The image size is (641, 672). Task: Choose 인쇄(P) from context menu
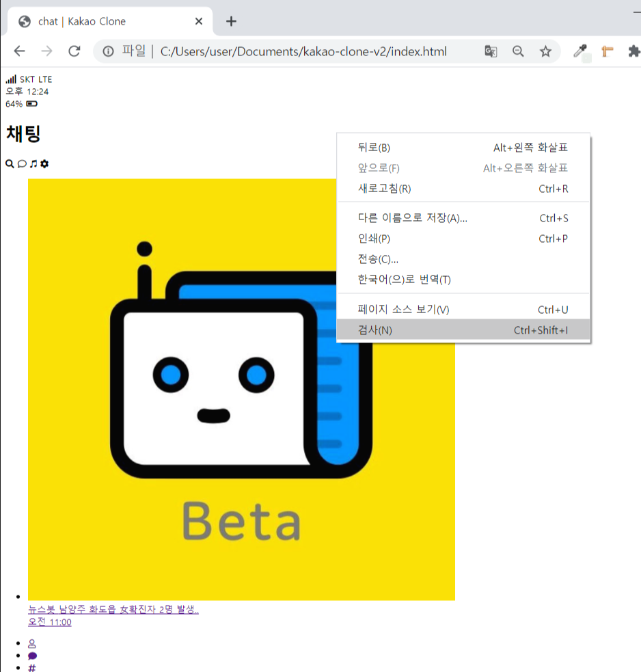(463, 239)
